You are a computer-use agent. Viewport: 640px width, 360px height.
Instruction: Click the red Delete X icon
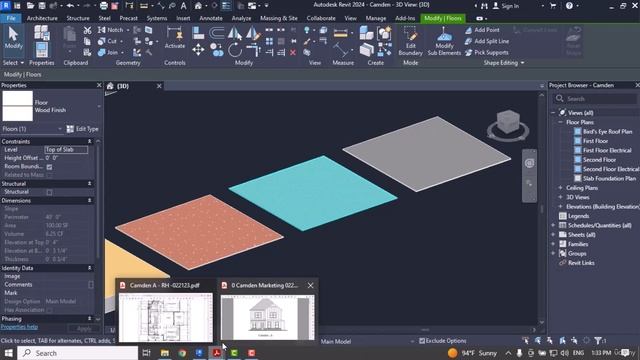click(x=293, y=53)
